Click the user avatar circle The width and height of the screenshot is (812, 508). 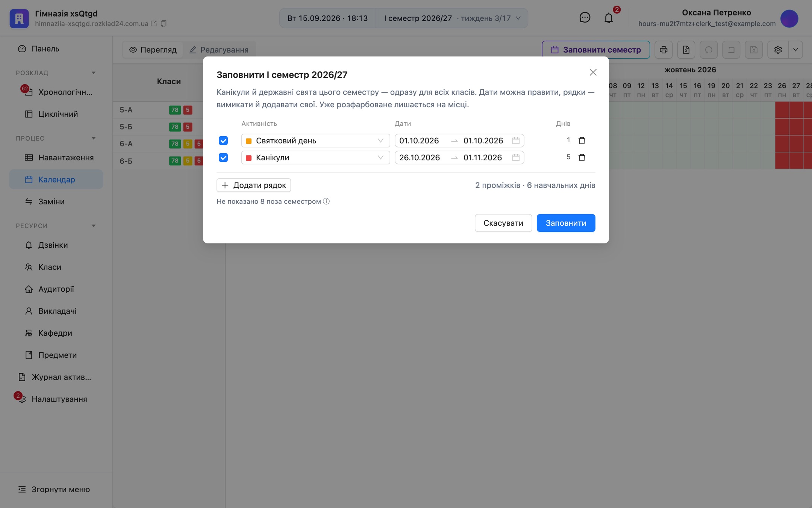(x=789, y=18)
